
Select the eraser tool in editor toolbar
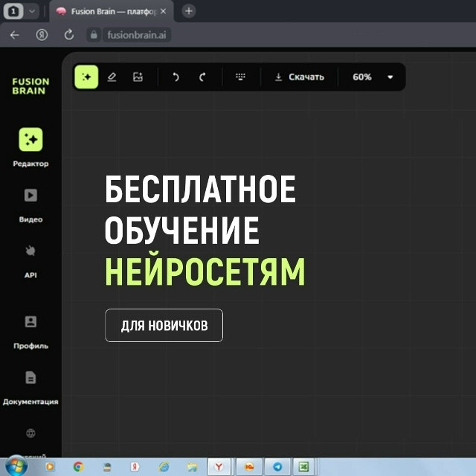tap(112, 77)
